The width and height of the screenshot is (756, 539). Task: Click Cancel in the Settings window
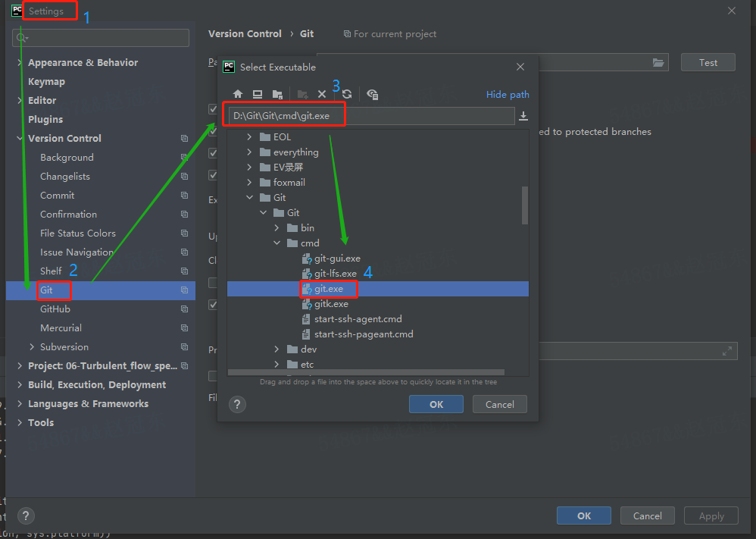tap(647, 515)
